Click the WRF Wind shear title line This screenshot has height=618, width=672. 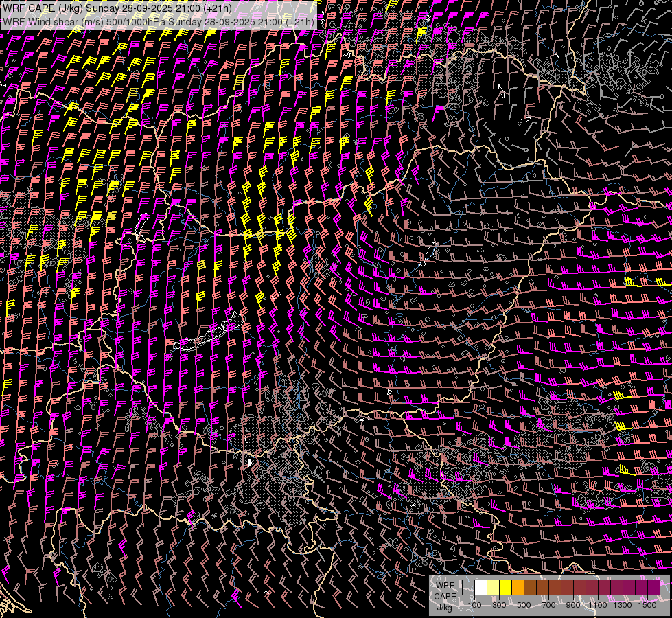(158, 22)
